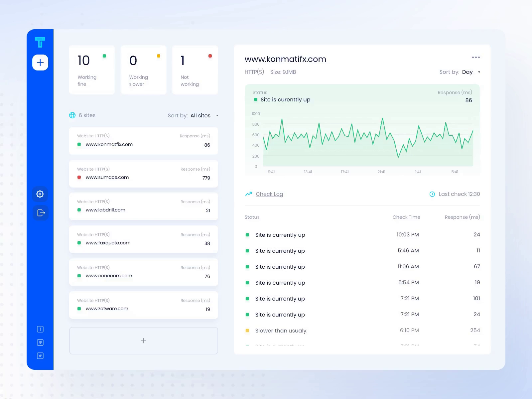Viewport: 532px width, 399px height.
Task: Open the Check Log link
Action: pyautogui.click(x=269, y=194)
